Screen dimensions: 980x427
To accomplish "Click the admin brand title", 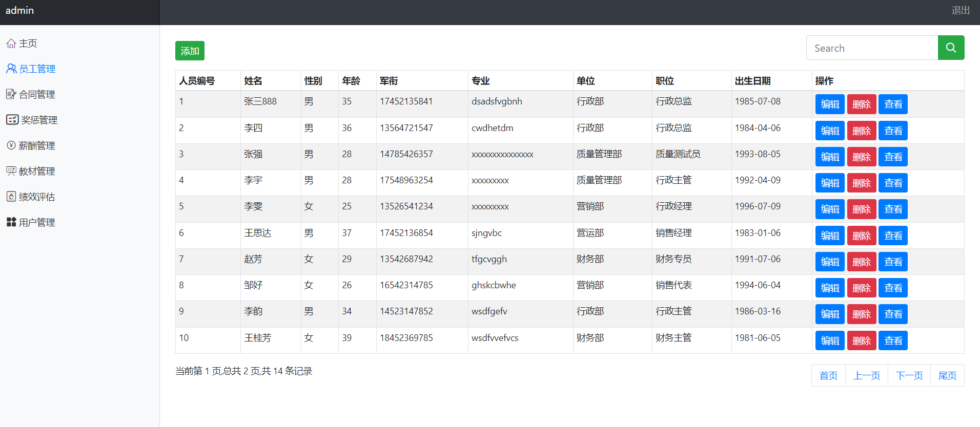I will tap(19, 10).
